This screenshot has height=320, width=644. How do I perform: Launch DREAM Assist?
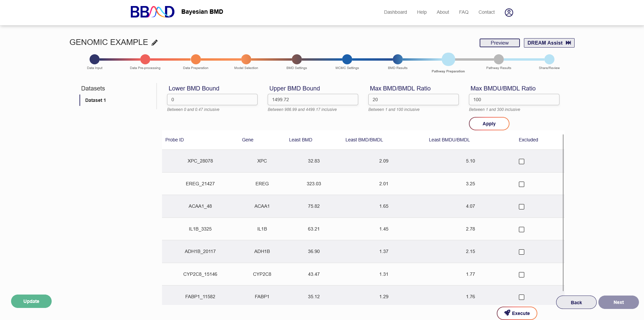tap(549, 43)
